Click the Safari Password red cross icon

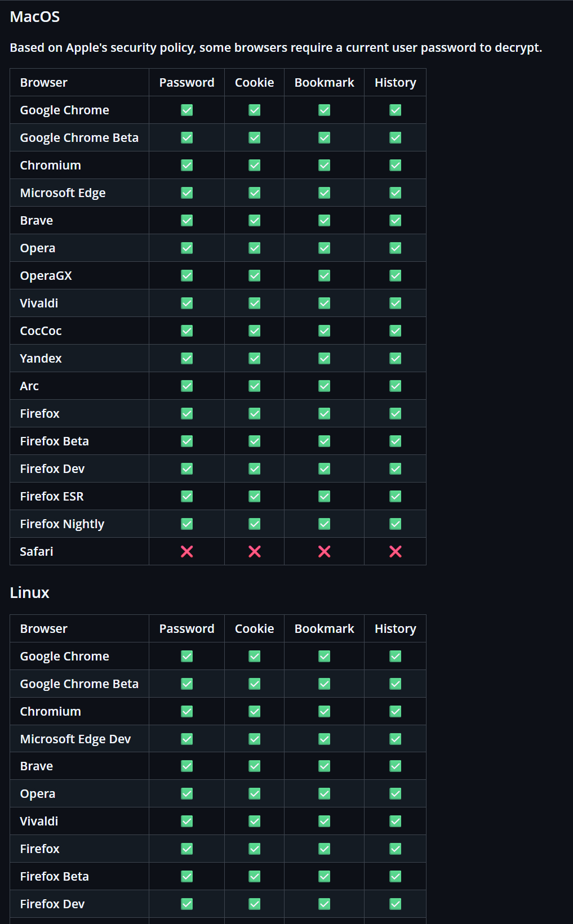point(187,552)
